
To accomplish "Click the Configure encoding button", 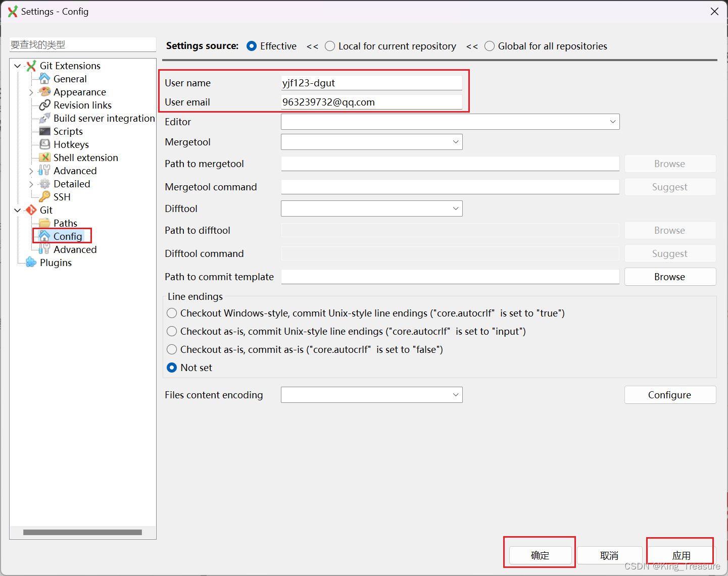I will [670, 395].
